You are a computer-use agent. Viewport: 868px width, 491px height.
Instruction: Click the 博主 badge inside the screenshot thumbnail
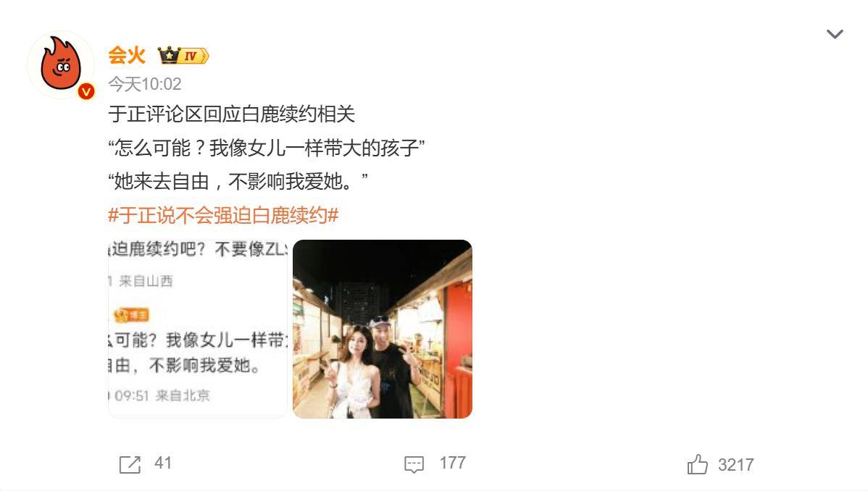(x=131, y=315)
